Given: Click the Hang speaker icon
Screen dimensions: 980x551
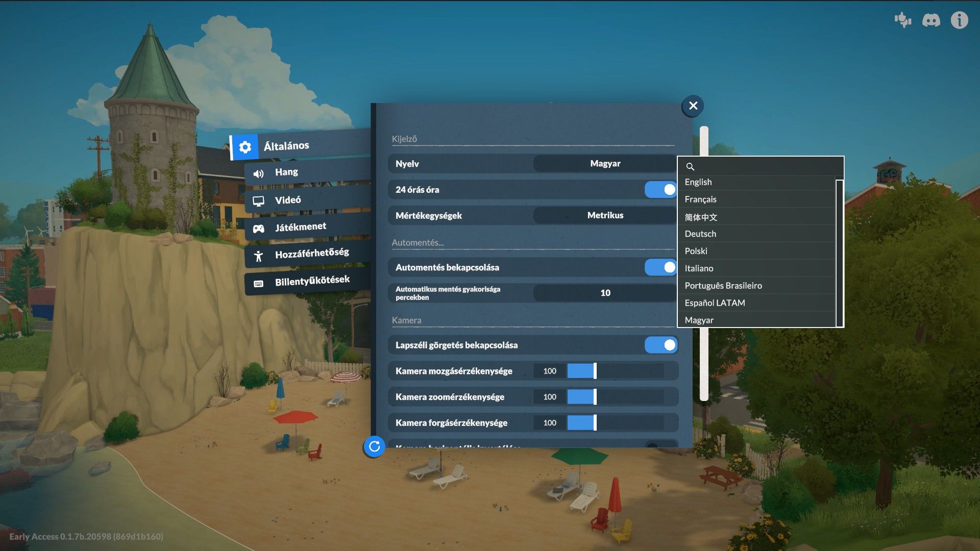Looking at the screenshot, I should point(259,173).
